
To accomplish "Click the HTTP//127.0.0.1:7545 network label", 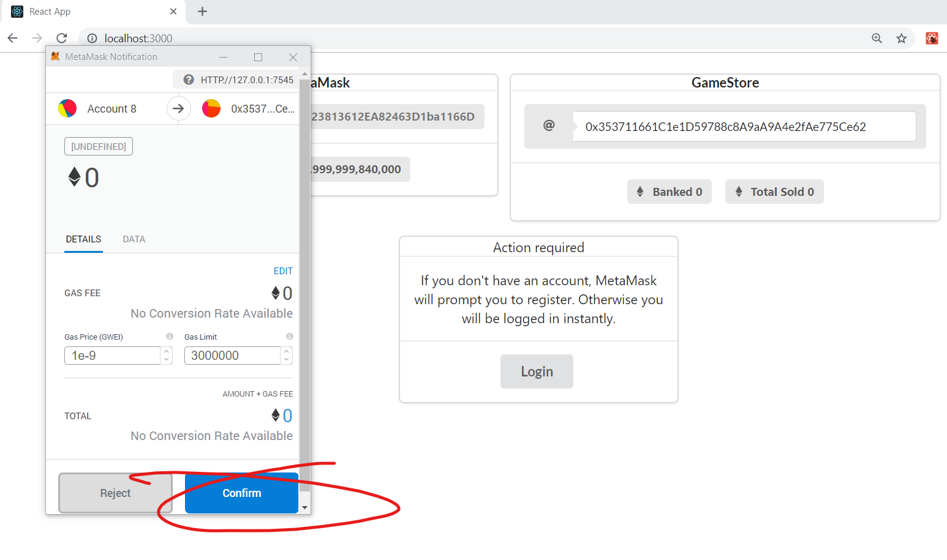I will [247, 80].
